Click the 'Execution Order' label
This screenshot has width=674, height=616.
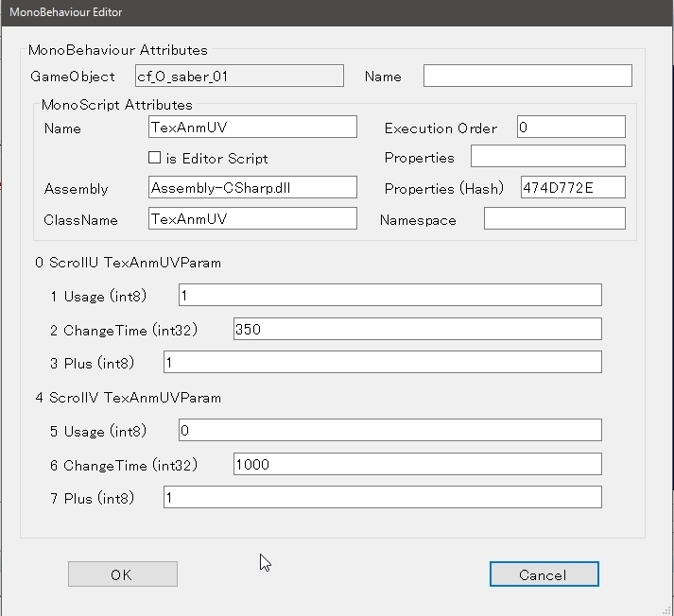click(x=441, y=128)
